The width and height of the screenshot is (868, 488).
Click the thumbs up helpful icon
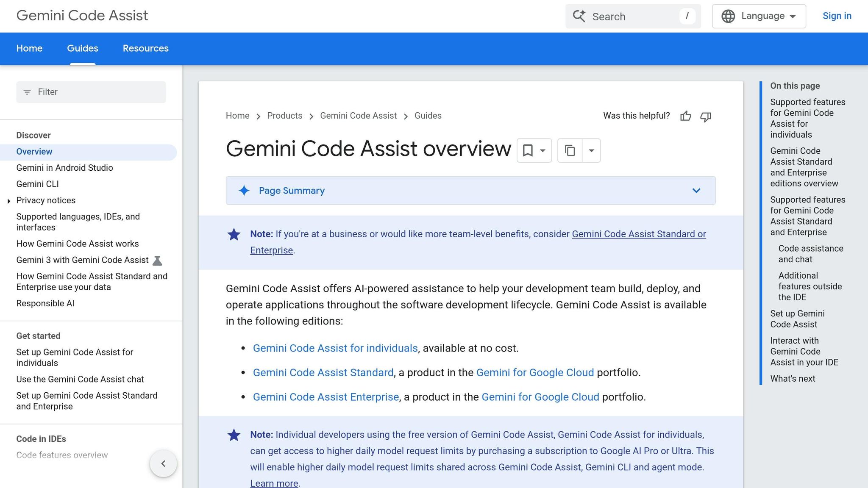(685, 116)
